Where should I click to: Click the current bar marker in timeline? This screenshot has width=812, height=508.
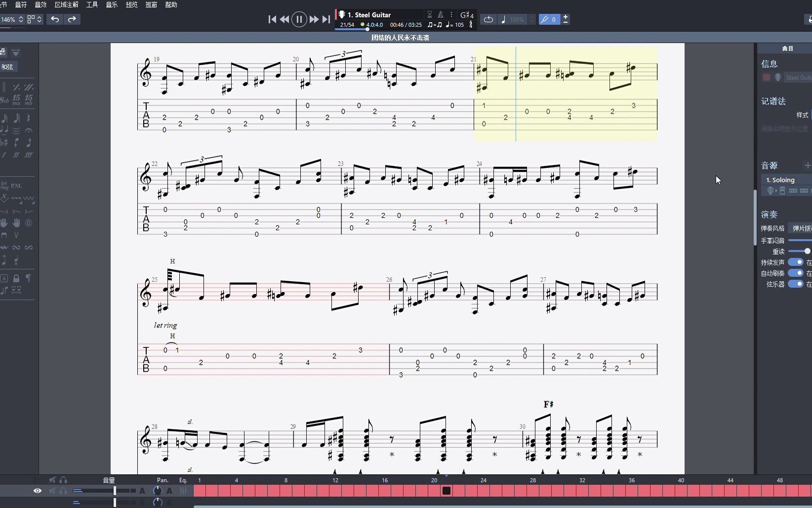(447, 491)
